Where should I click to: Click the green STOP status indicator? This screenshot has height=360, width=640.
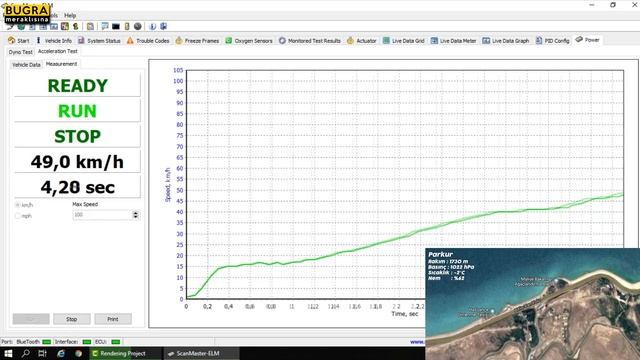click(x=78, y=136)
